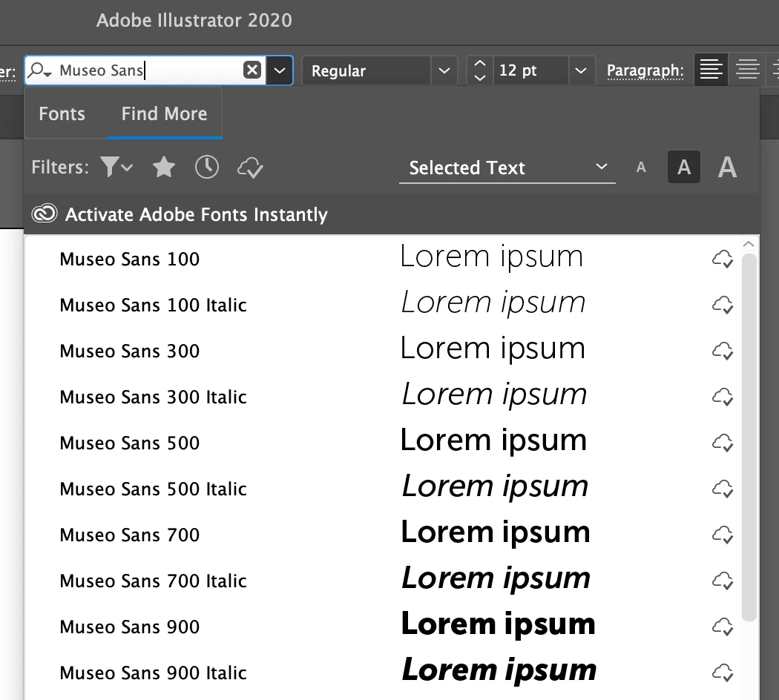This screenshot has width=779, height=700.
Task: Select Museo Sans 900 Italic font
Action: coord(153,673)
